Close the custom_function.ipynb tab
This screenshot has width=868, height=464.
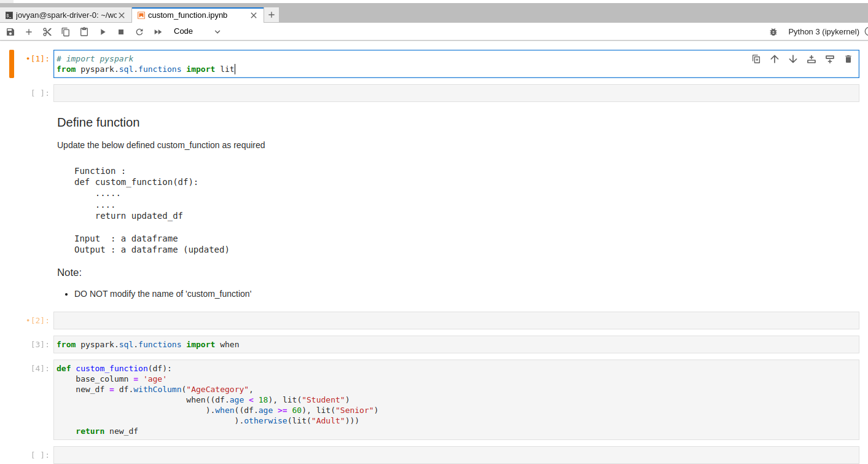[x=254, y=15]
